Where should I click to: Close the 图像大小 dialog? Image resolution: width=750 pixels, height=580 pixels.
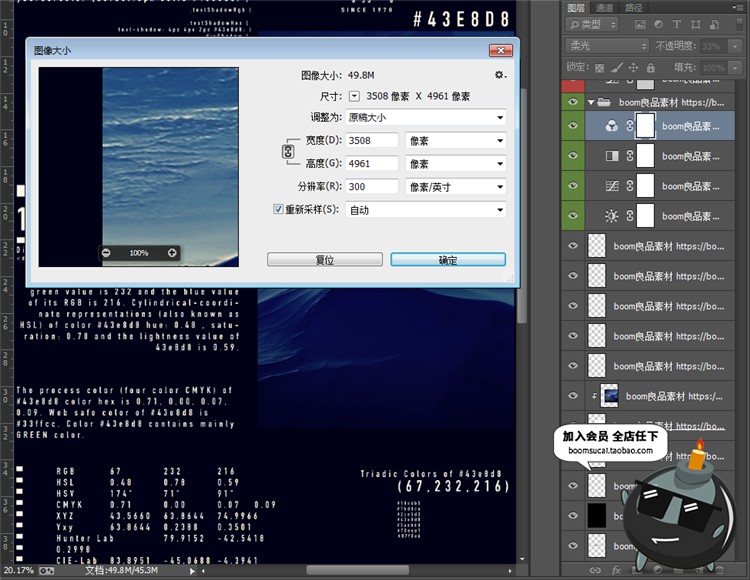pyautogui.click(x=501, y=50)
